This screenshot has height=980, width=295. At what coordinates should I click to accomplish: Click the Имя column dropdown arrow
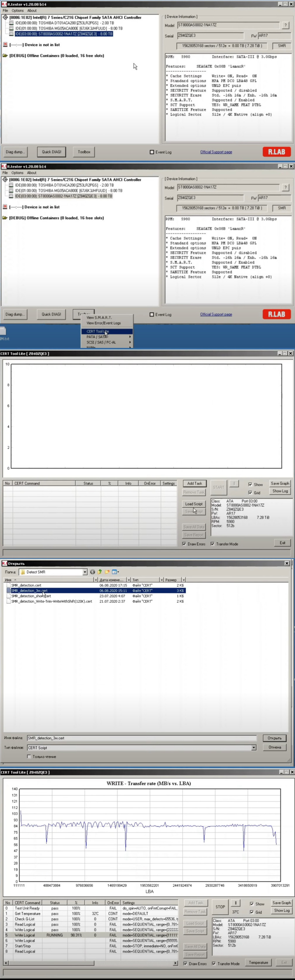tap(96, 580)
